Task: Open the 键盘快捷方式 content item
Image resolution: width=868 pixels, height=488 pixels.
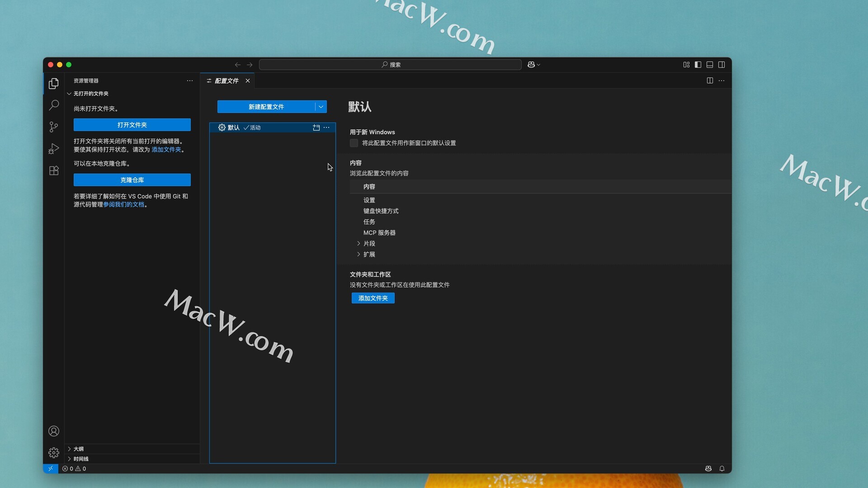Action: tap(381, 211)
